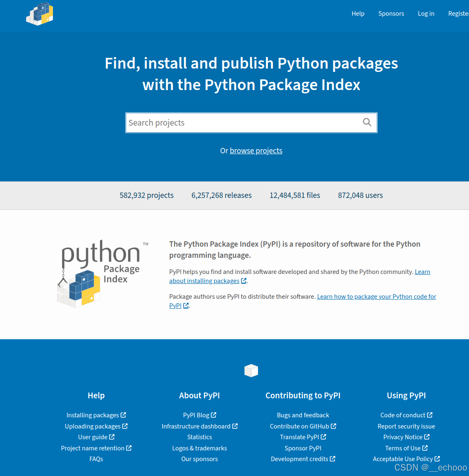This screenshot has height=476, width=469.
Task: Open the Code of conduct link
Action: click(x=403, y=415)
